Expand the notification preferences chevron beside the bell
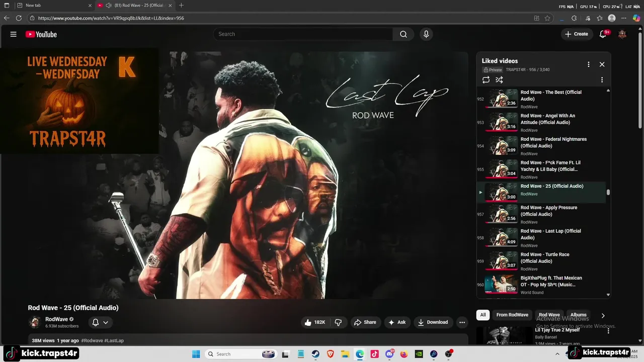This screenshot has height=362, width=644. pos(106,322)
